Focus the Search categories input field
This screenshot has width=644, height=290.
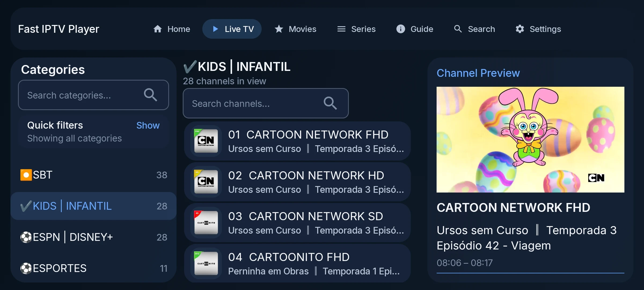(93, 95)
